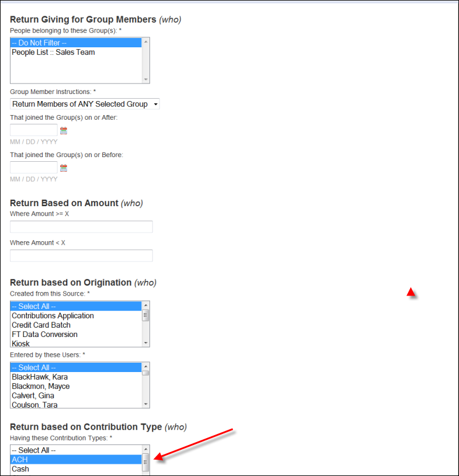The height and width of the screenshot is (476, 459).
Task: Focus the joined on or After date field
Action: [34, 130]
